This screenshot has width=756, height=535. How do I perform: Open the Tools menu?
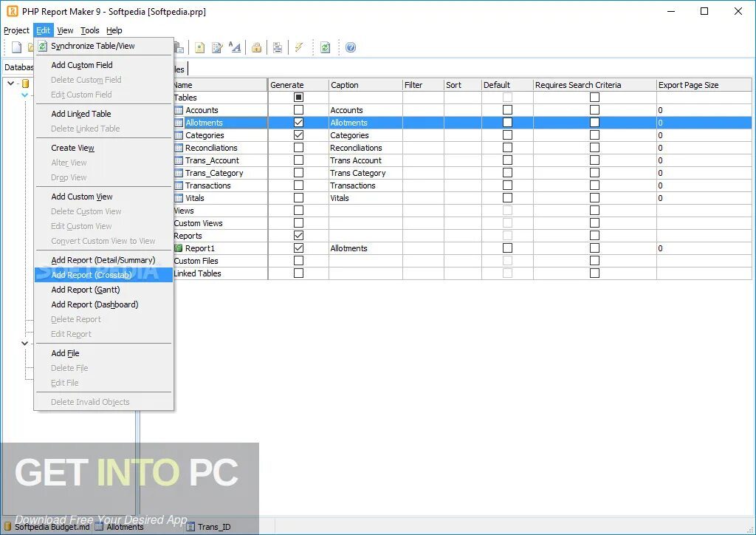tap(89, 30)
